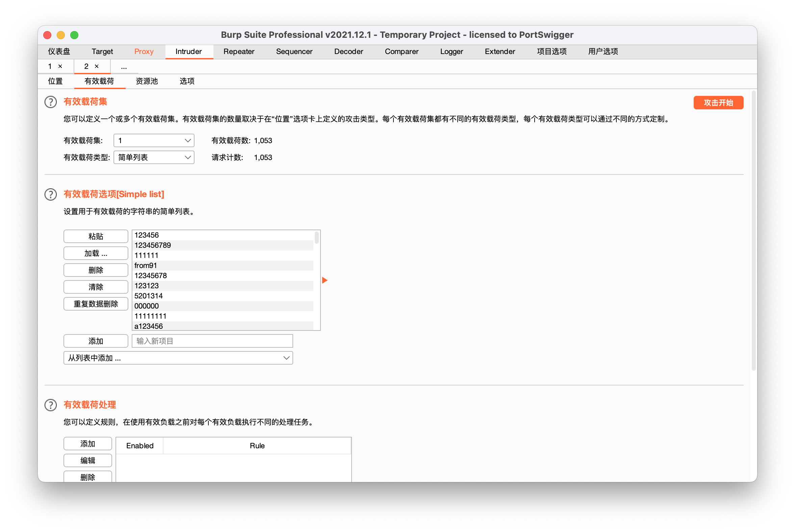Switch to the Proxy tab

144,52
